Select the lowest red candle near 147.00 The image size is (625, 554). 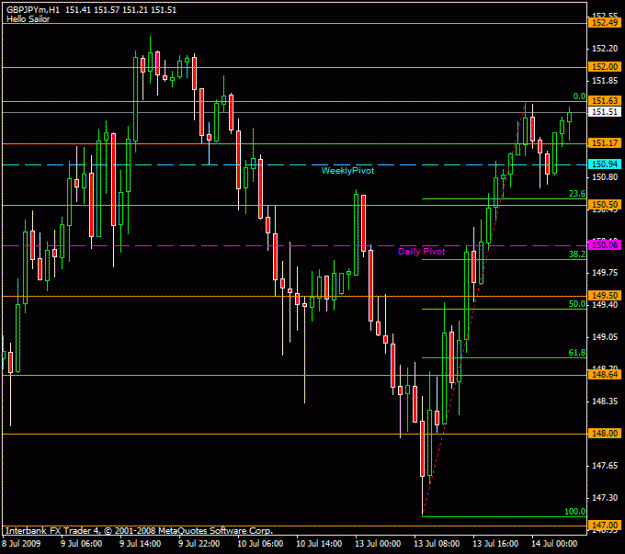click(x=423, y=448)
